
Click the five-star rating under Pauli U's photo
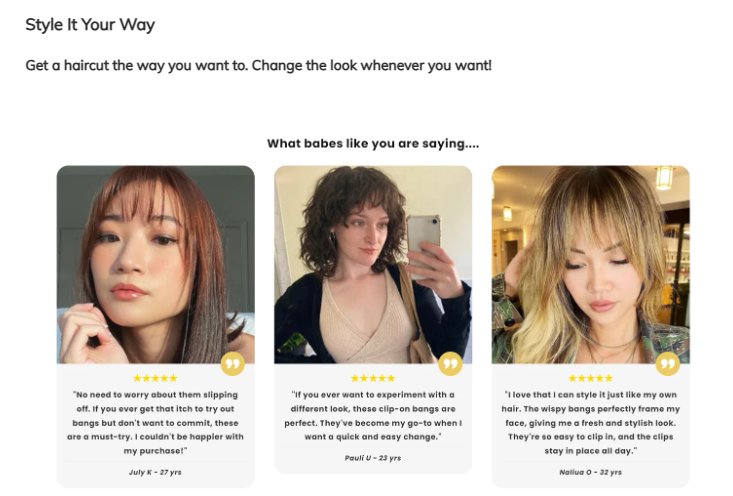373,378
